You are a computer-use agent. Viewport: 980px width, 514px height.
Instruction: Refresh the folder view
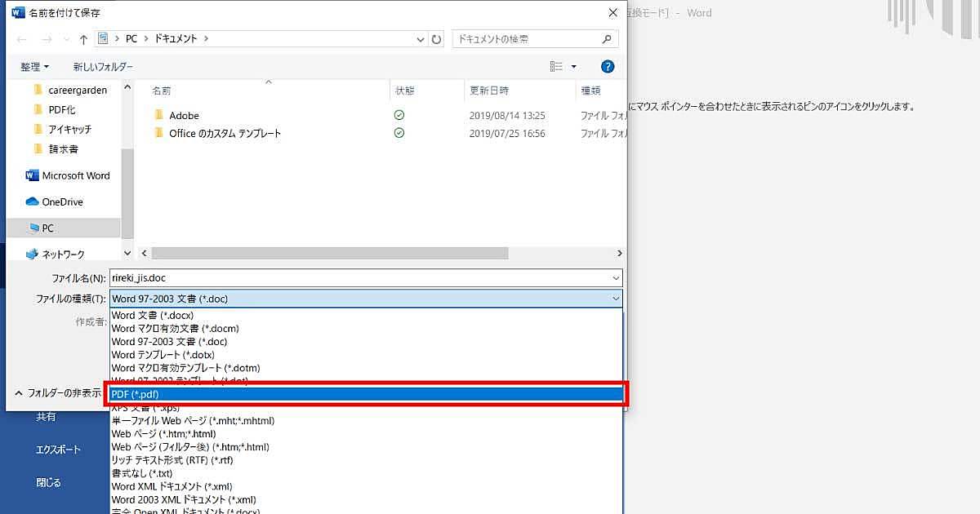pyautogui.click(x=437, y=38)
